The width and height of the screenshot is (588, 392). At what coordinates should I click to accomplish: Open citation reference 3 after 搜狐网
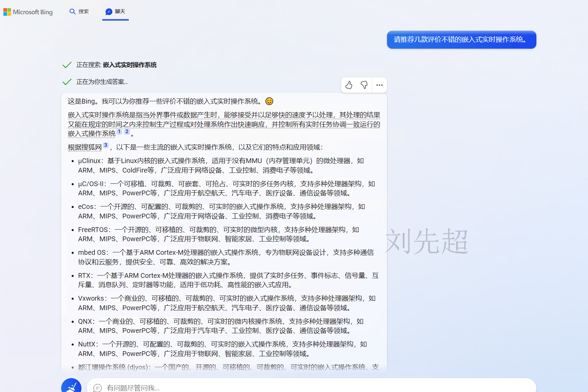click(106, 145)
